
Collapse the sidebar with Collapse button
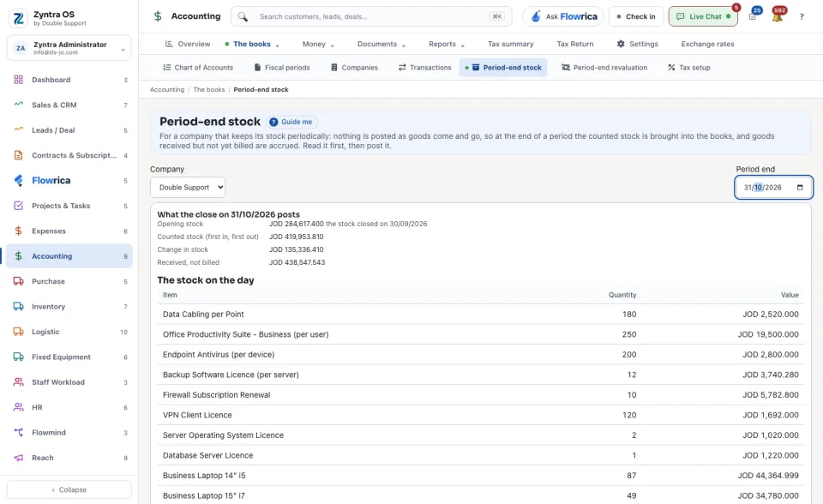pos(69,489)
